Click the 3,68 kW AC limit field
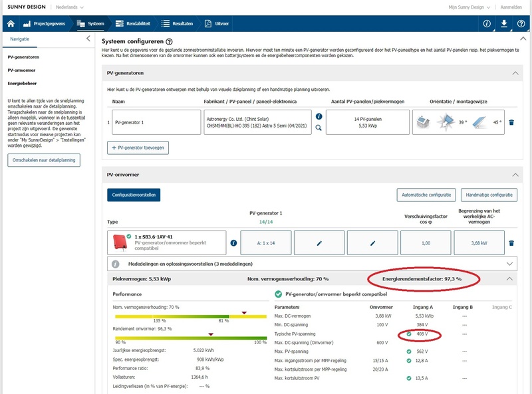532x394 pixels. click(479, 243)
